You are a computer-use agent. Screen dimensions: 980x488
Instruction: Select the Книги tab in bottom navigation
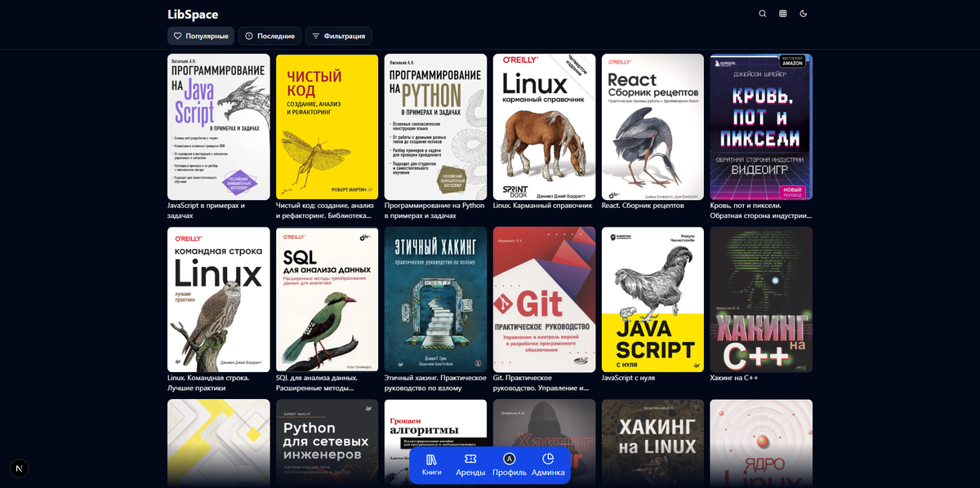pos(433,465)
